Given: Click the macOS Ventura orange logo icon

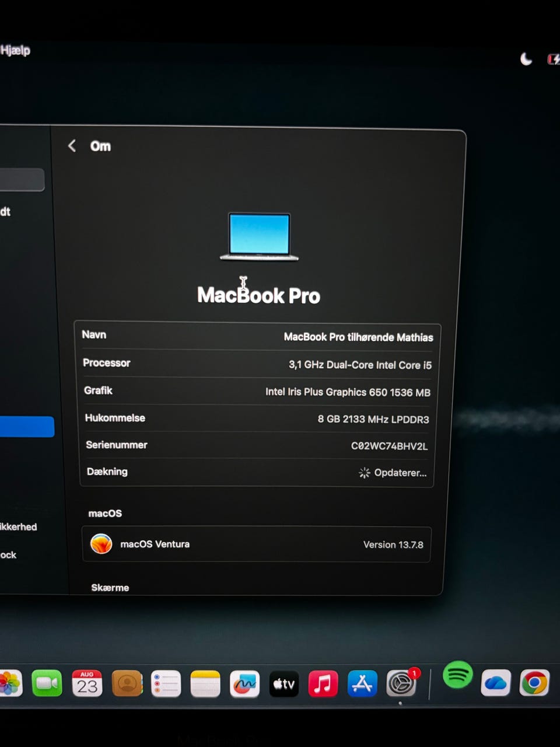Looking at the screenshot, I should click(x=101, y=544).
